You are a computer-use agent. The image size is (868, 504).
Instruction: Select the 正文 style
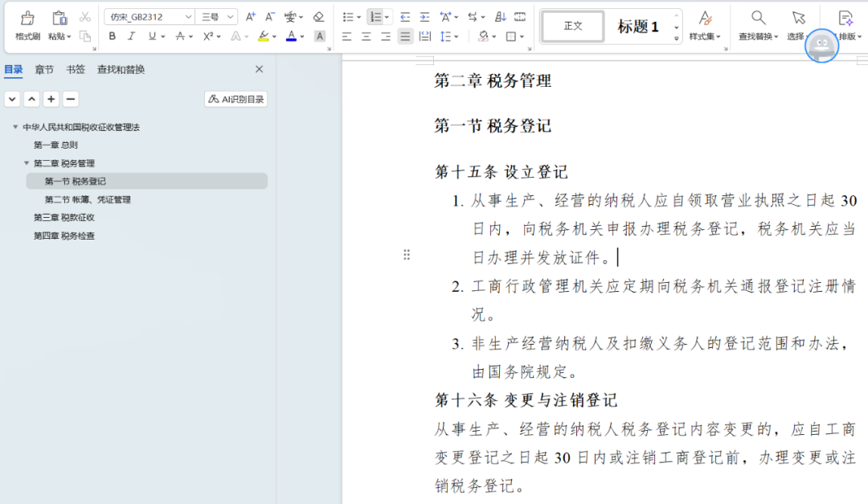(572, 26)
